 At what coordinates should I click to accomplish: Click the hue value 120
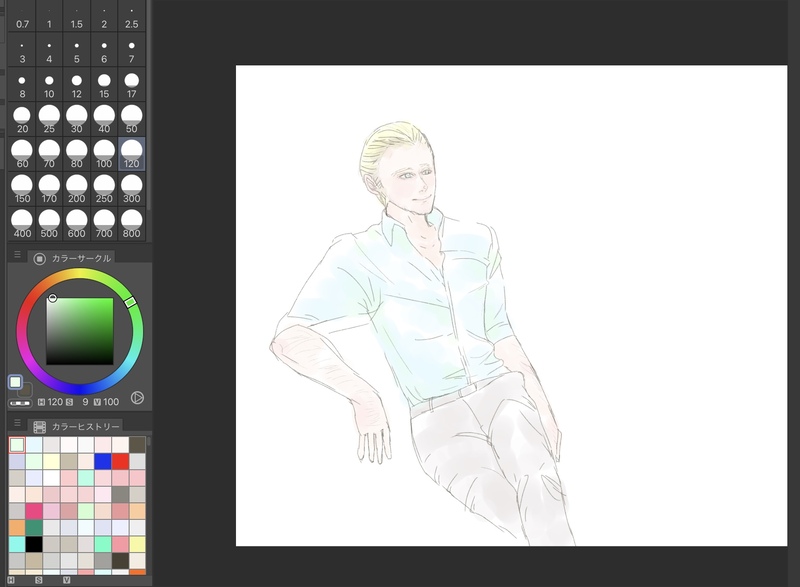pyautogui.click(x=55, y=402)
